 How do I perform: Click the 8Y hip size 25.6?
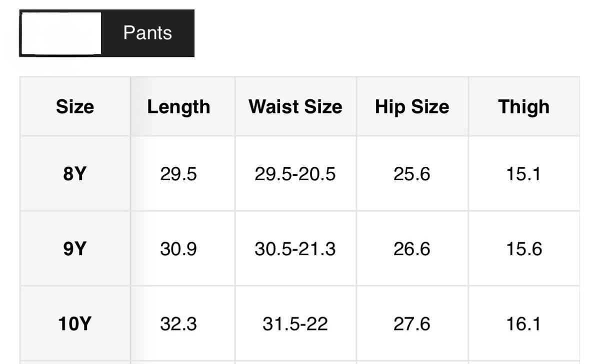(412, 174)
